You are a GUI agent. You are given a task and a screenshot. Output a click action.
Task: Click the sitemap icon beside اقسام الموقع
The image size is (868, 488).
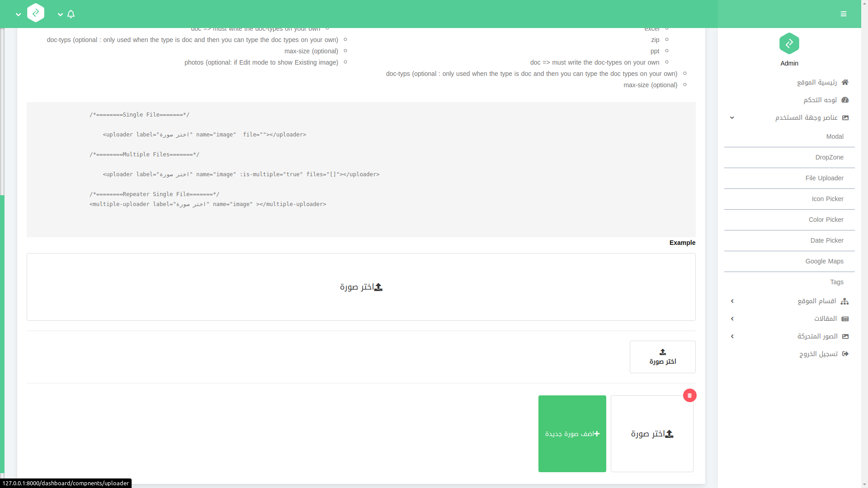pyautogui.click(x=844, y=301)
